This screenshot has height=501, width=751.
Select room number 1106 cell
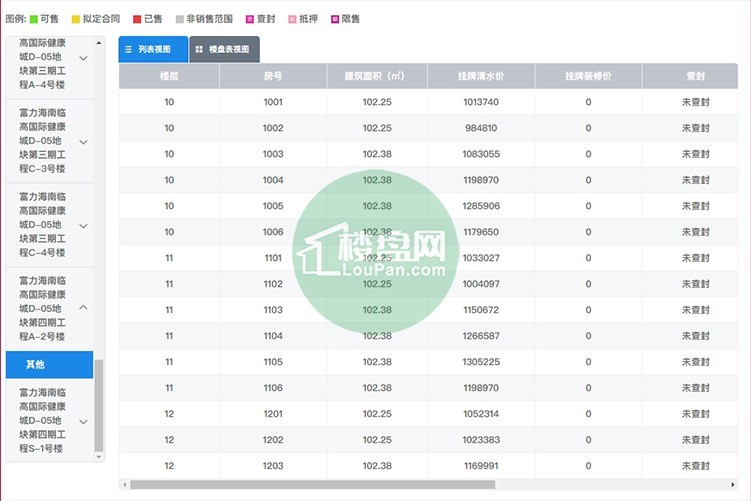click(273, 387)
